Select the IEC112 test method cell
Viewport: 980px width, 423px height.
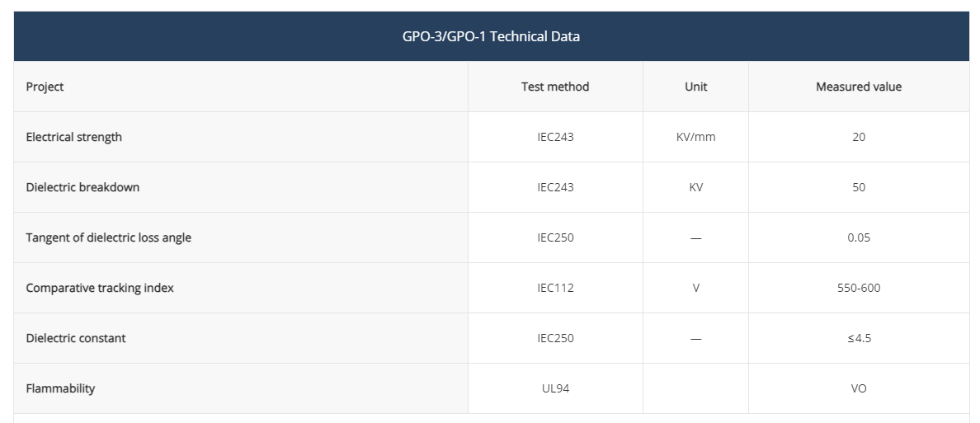(x=555, y=288)
